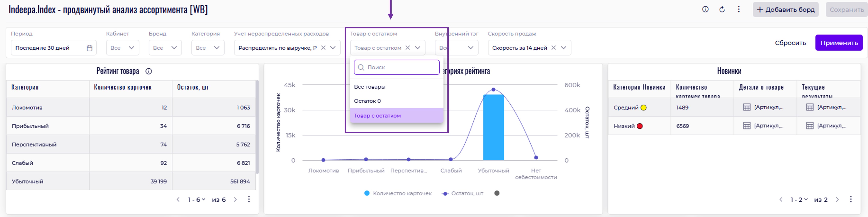Click the dashboard info icon in header
The image size is (868, 217).
(705, 9)
